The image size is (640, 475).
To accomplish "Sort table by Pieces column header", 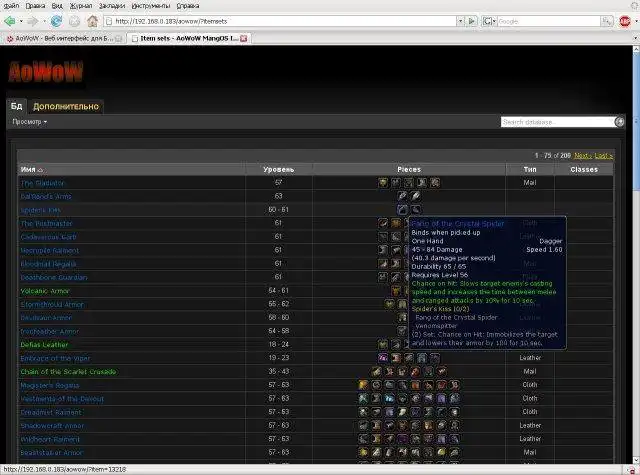I will (409, 169).
